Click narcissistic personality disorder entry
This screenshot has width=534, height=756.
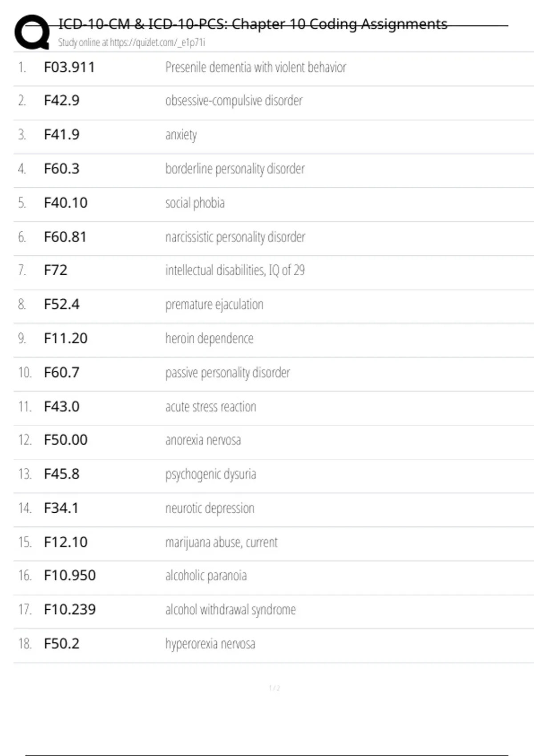point(235,237)
